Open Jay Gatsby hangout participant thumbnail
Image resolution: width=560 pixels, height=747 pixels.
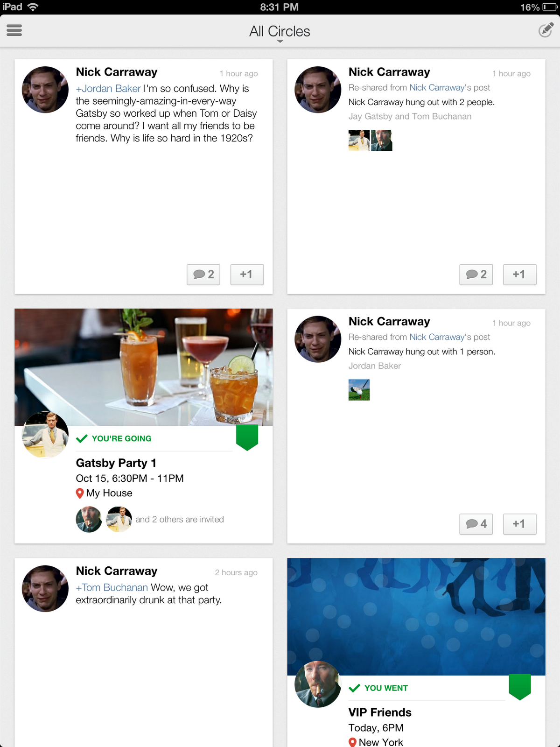[x=359, y=141]
